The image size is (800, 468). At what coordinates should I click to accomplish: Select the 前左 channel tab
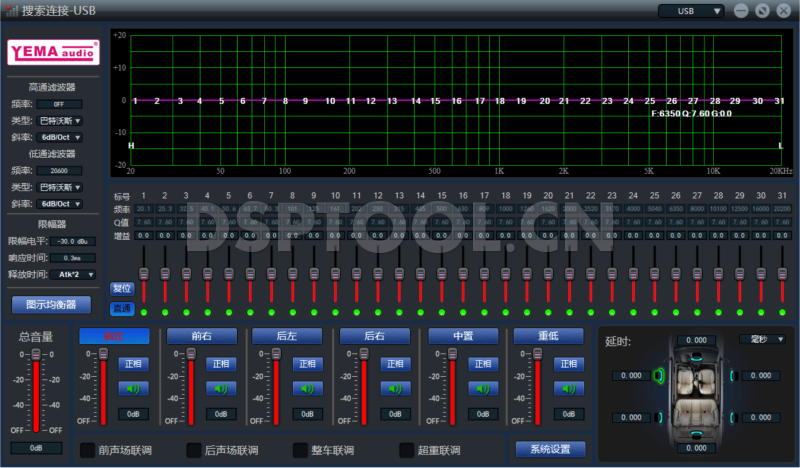(114, 336)
